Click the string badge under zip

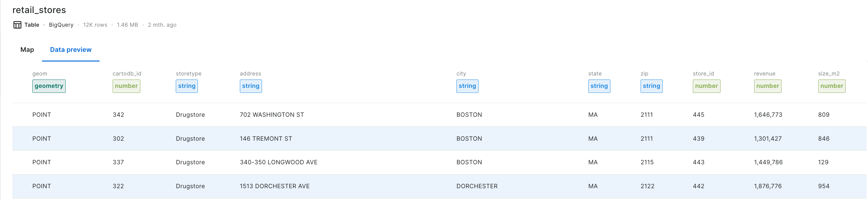tap(651, 86)
